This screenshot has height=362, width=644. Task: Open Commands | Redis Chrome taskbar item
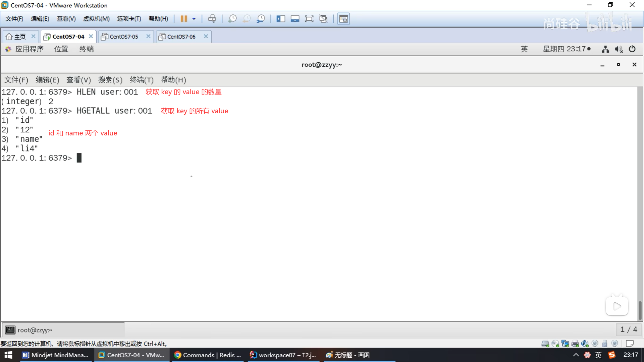(x=208, y=355)
